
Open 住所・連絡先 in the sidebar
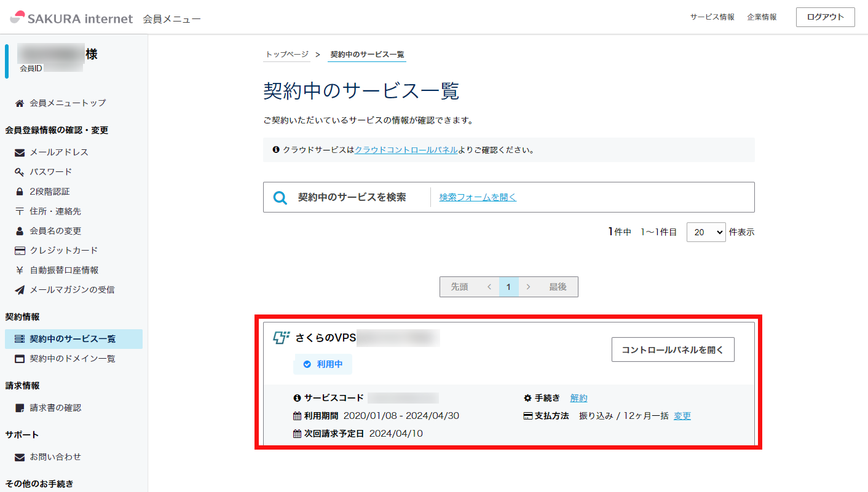[55, 211]
